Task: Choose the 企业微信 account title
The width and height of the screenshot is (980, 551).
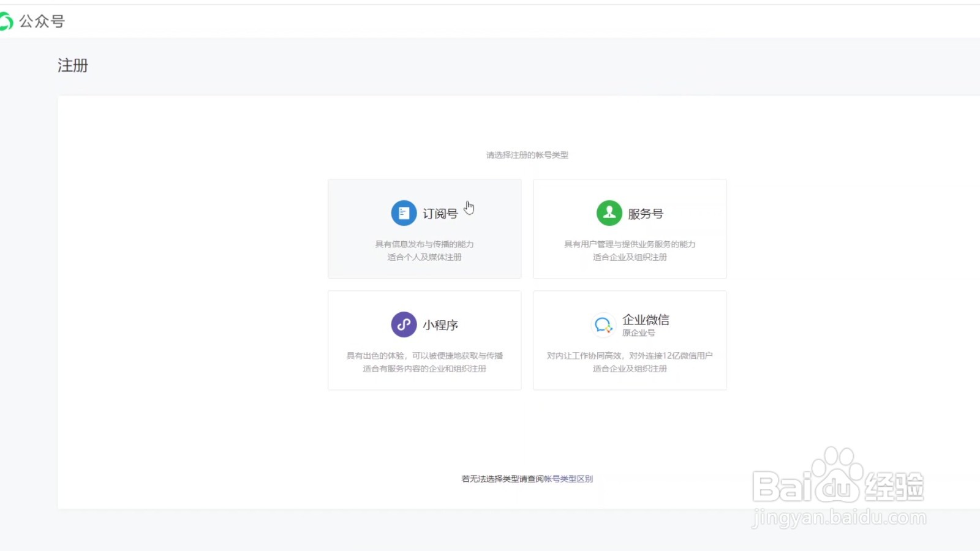Action: (646, 320)
